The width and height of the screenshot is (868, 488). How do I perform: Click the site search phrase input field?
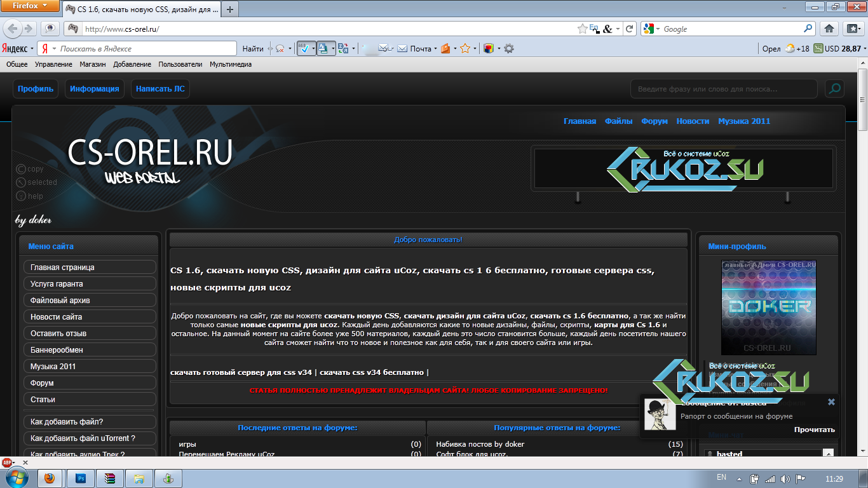(724, 89)
